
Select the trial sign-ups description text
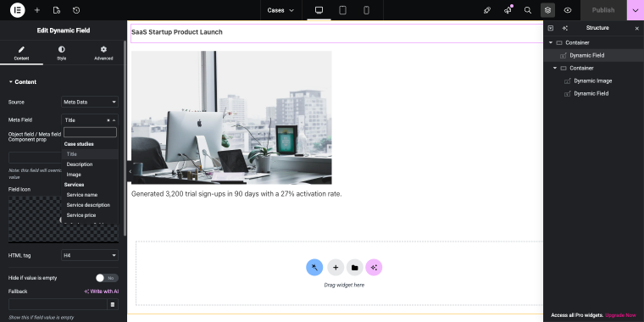click(236, 194)
